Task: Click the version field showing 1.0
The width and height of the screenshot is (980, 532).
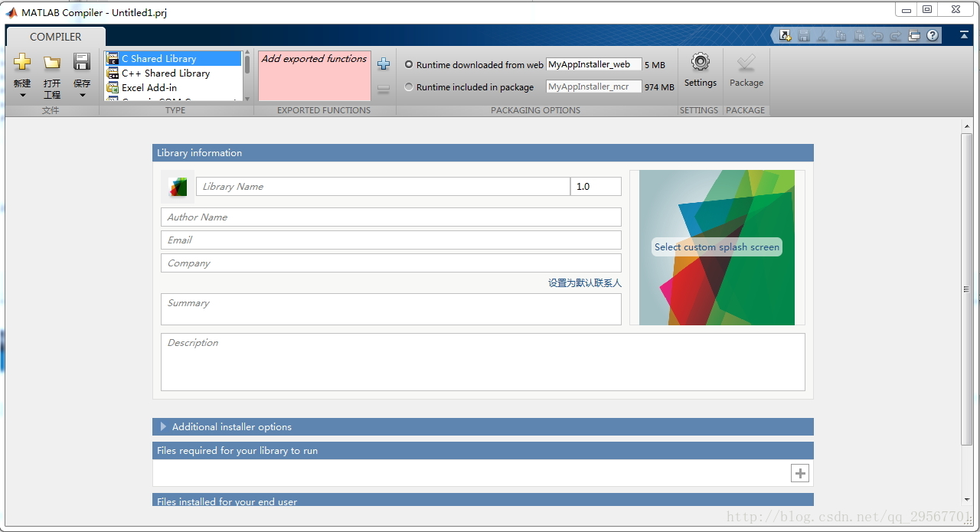Action: [596, 187]
